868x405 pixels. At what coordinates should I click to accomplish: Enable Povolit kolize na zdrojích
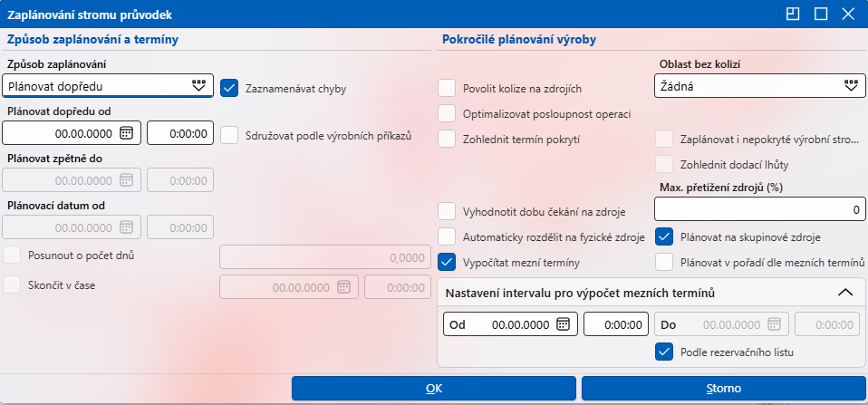[x=446, y=89]
